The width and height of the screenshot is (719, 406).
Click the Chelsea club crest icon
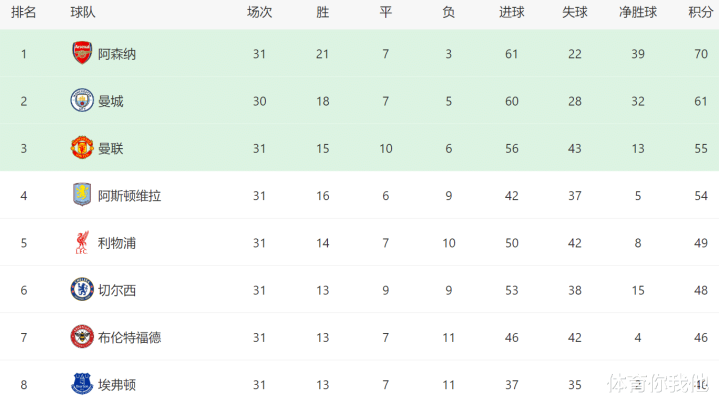click(82, 290)
